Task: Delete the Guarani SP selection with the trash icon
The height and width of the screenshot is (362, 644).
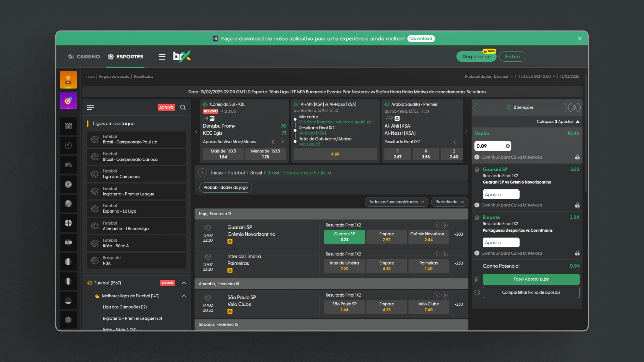Action: [x=477, y=170]
